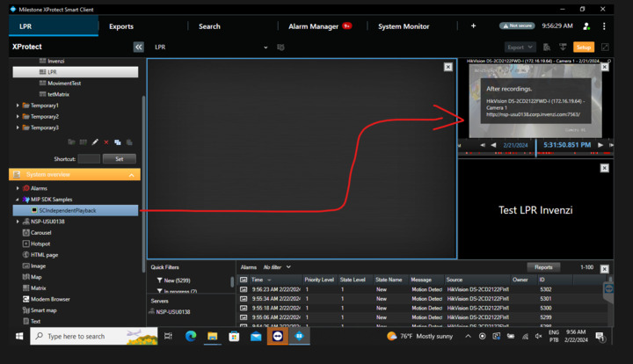Open Microsoft Edge from the taskbar
The width and height of the screenshot is (633, 364).
190,336
